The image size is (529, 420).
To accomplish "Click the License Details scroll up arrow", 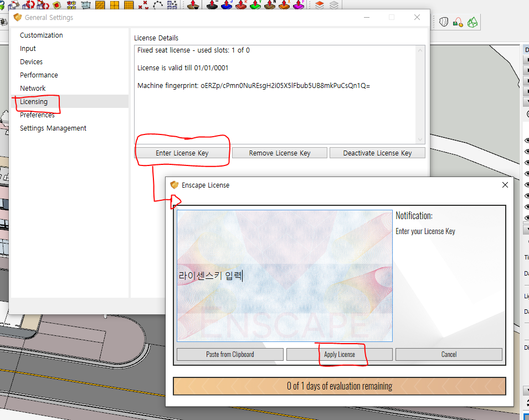I will coord(420,50).
